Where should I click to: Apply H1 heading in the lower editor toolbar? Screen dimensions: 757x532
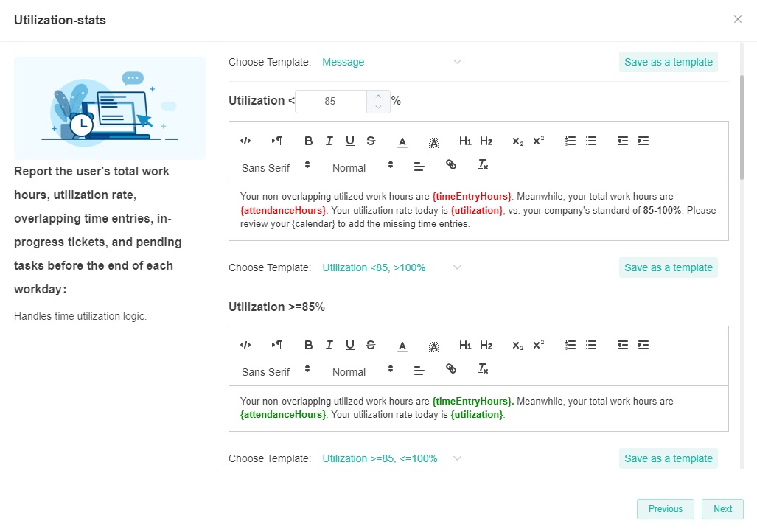tap(465, 345)
